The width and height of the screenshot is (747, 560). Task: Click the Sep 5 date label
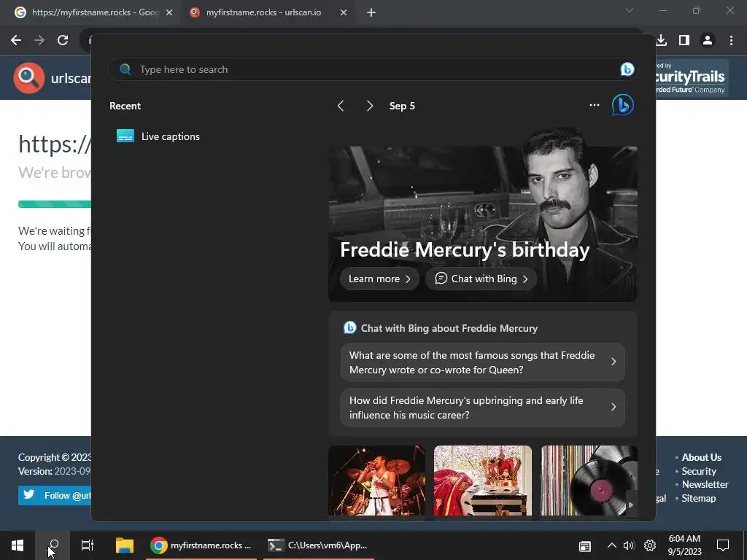tap(402, 106)
